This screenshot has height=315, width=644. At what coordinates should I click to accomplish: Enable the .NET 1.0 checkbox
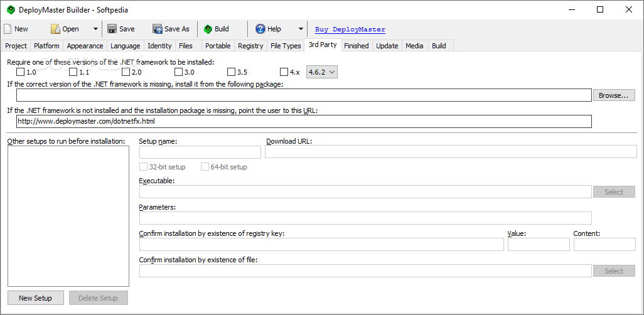click(20, 72)
